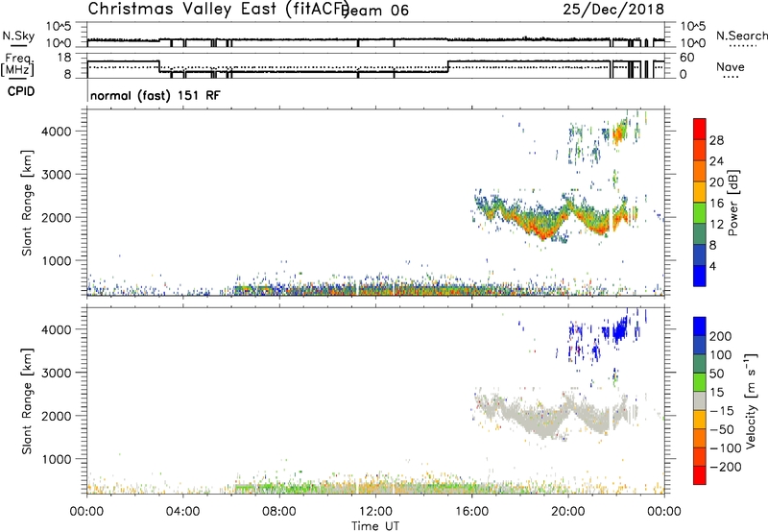Click the 'N.Search' legend label

pos(741,36)
